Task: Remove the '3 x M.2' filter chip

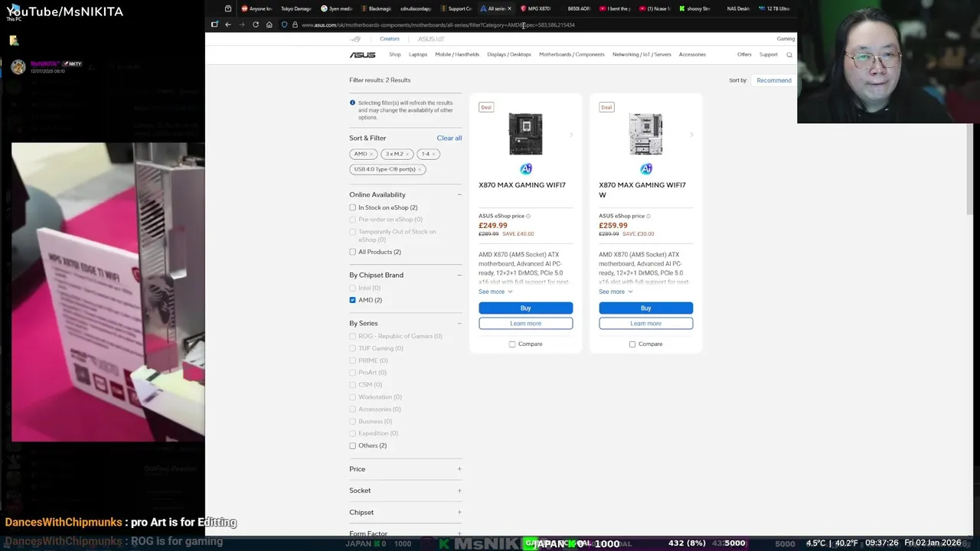Action: point(407,154)
